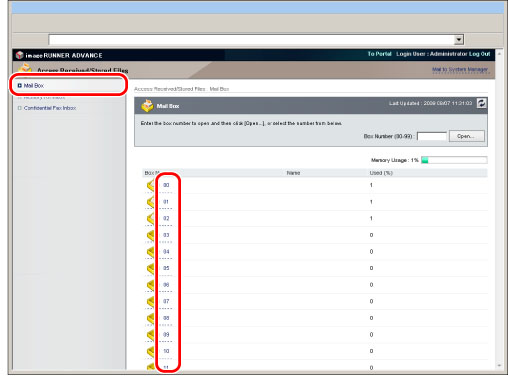The image size is (508, 382).
Task: Click the Login User : Administrator text
Action: tap(432, 54)
